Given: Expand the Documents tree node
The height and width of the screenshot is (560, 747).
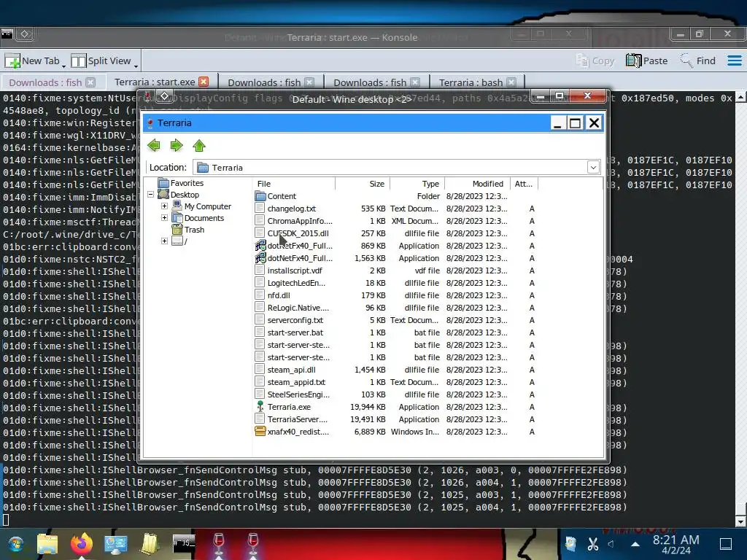Looking at the screenshot, I should [164, 217].
